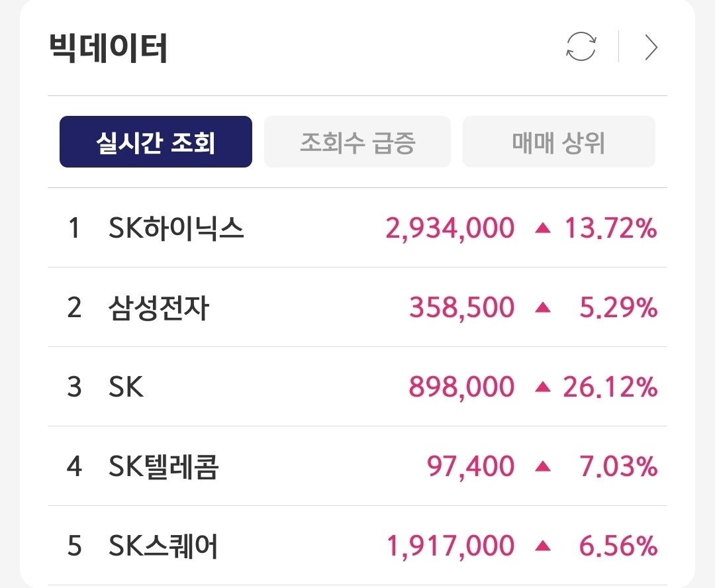Open SK스퀘어 stock entry

pos(357,546)
